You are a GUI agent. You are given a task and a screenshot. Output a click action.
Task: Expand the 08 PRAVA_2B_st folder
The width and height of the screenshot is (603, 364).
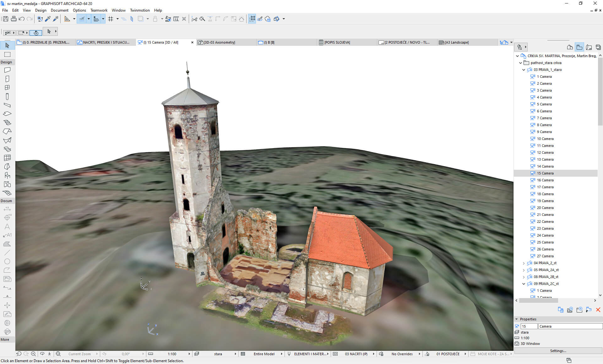click(x=524, y=277)
